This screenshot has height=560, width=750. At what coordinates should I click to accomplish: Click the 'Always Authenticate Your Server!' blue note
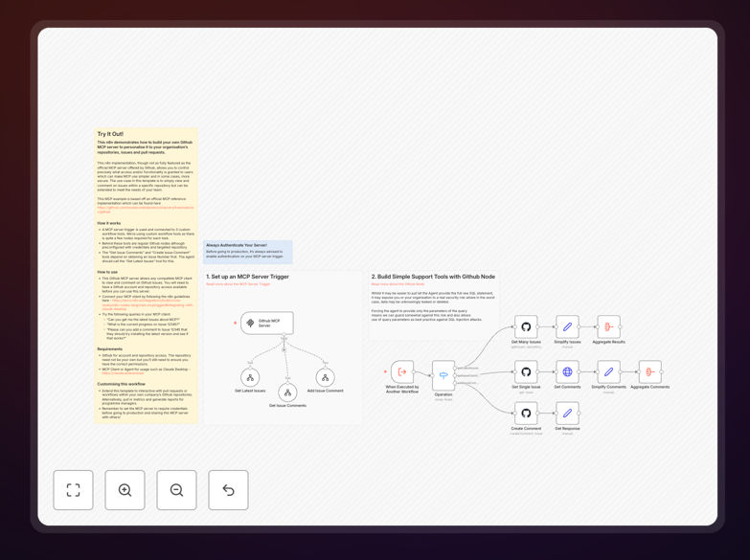248,252
